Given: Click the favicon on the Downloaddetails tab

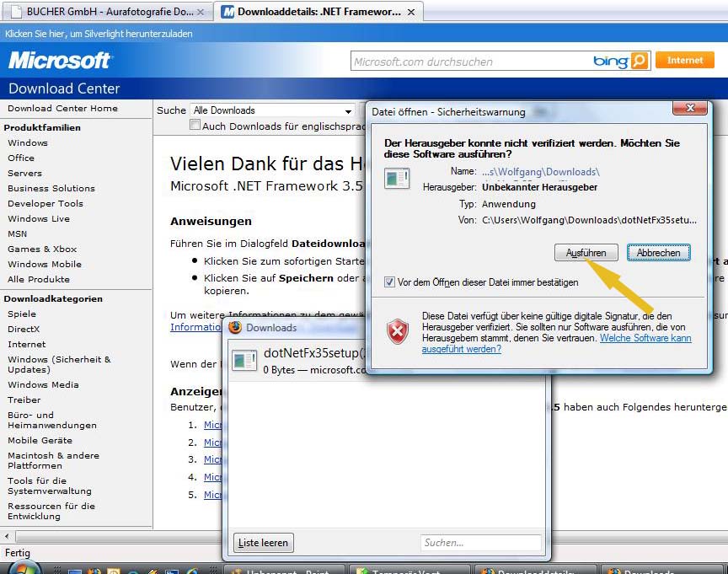Looking at the screenshot, I should point(227,12).
